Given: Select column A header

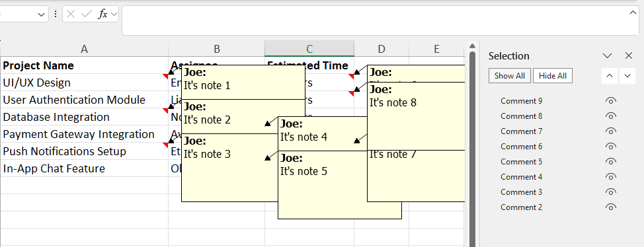Looking at the screenshot, I should (x=84, y=49).
